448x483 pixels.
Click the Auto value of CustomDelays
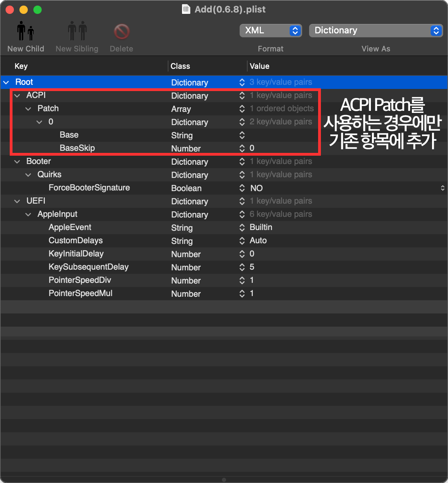258,240
